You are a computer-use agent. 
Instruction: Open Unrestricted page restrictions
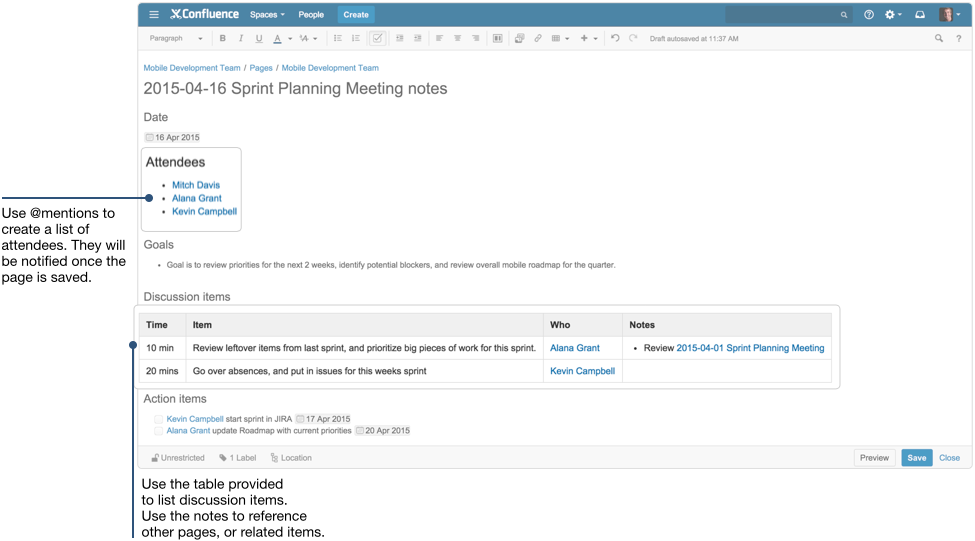(178, 458)
